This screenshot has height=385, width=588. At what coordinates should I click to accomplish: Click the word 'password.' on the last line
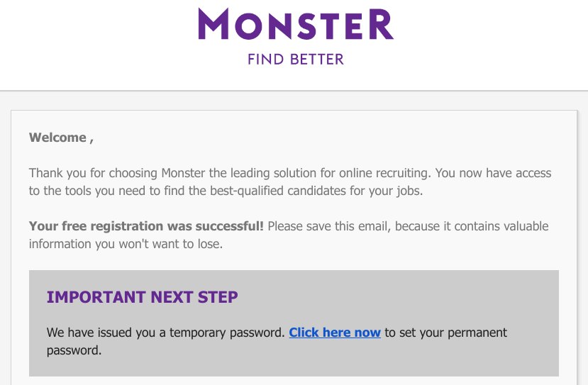[74, 350]
